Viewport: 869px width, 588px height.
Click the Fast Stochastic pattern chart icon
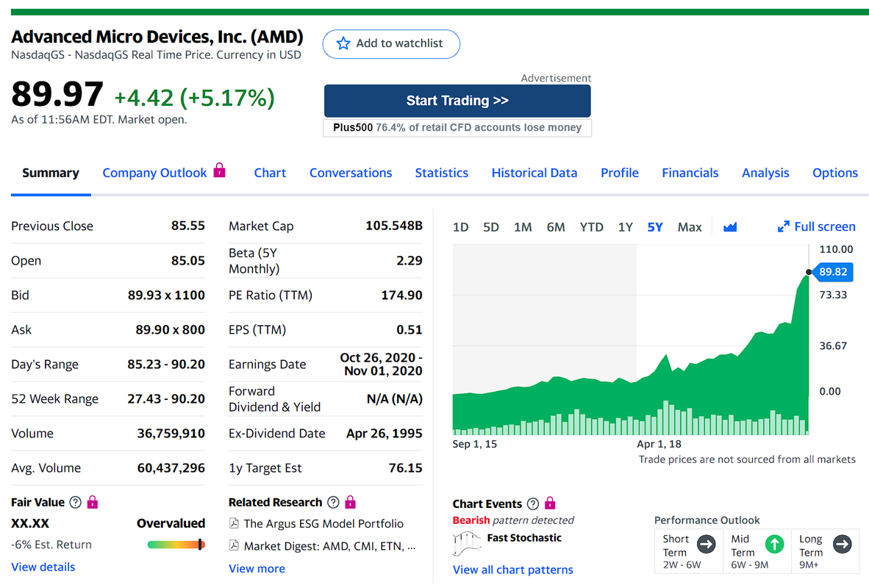[x=467, y=544]
